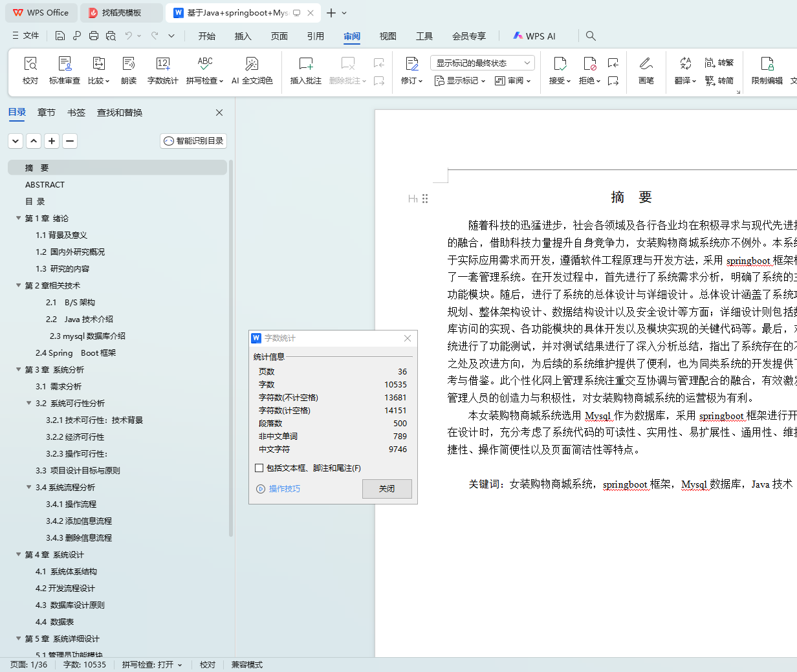Collapse 第 1 章 绪论 tree node
The image size is (797, 672).
[x=19, y=218]
